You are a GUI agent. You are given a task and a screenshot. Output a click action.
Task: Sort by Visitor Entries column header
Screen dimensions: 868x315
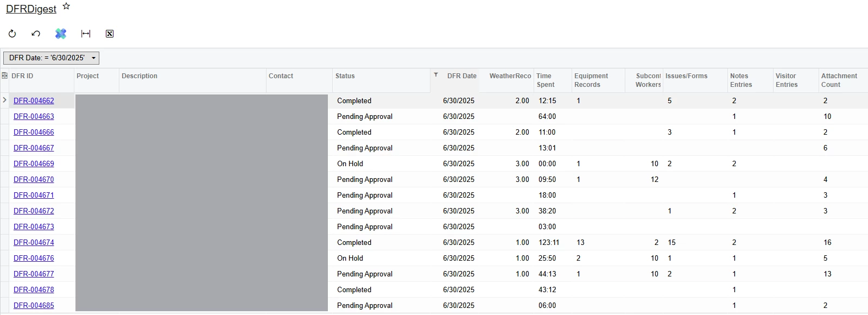(x=796, y=80)
